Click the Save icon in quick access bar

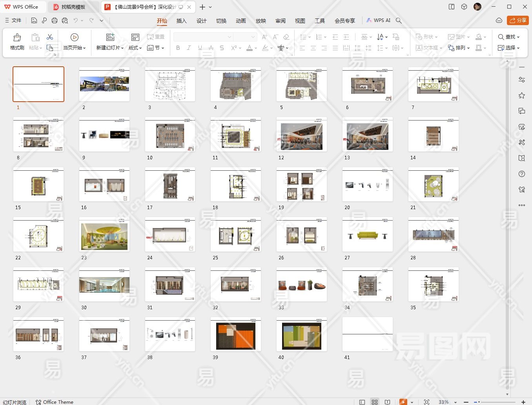click(x=34, y=20)
